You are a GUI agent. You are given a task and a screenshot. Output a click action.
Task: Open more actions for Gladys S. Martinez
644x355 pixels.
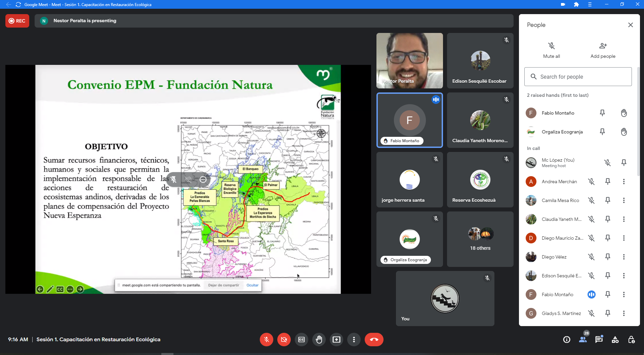(x=624, y=313)
